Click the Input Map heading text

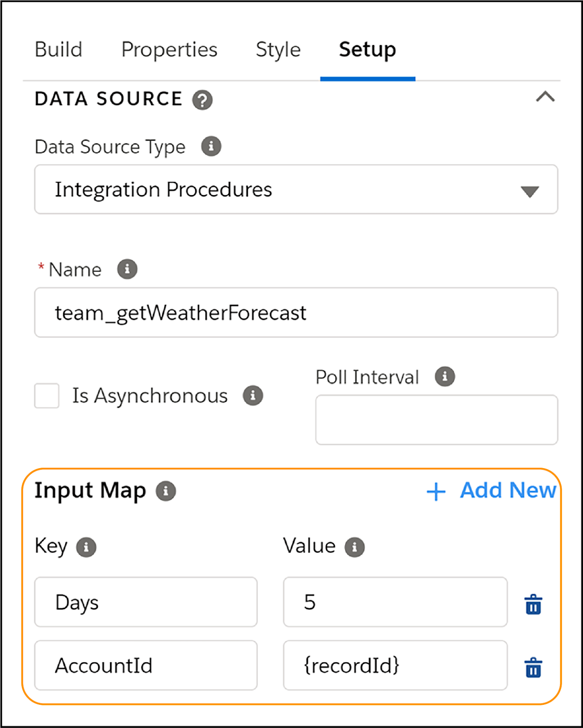coord(90,491)
